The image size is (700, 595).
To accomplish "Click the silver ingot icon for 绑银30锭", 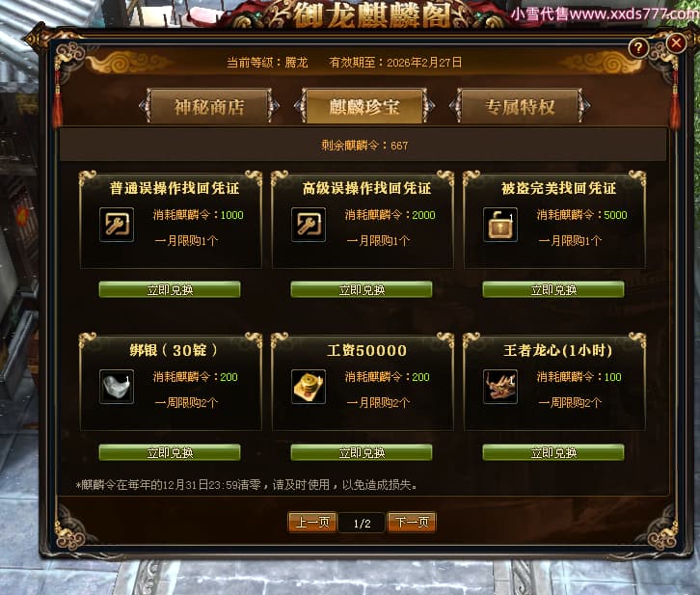I will [117, 387].
